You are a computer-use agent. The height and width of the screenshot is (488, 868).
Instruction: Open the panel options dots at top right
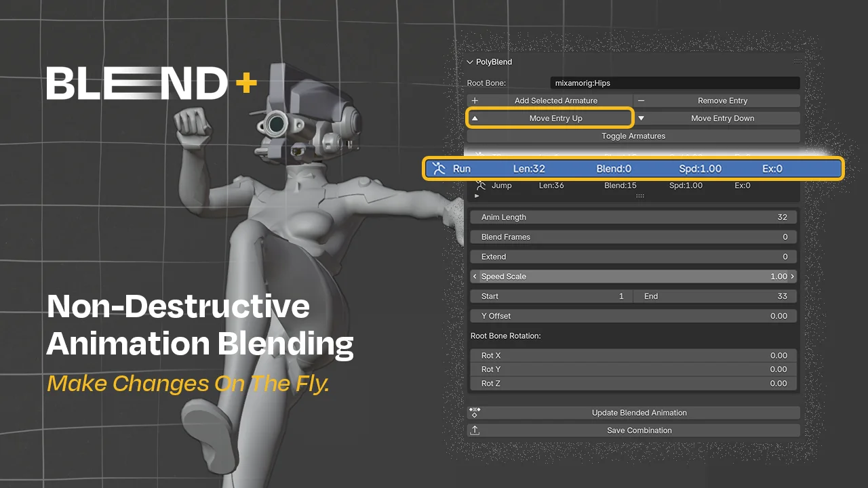797,62
